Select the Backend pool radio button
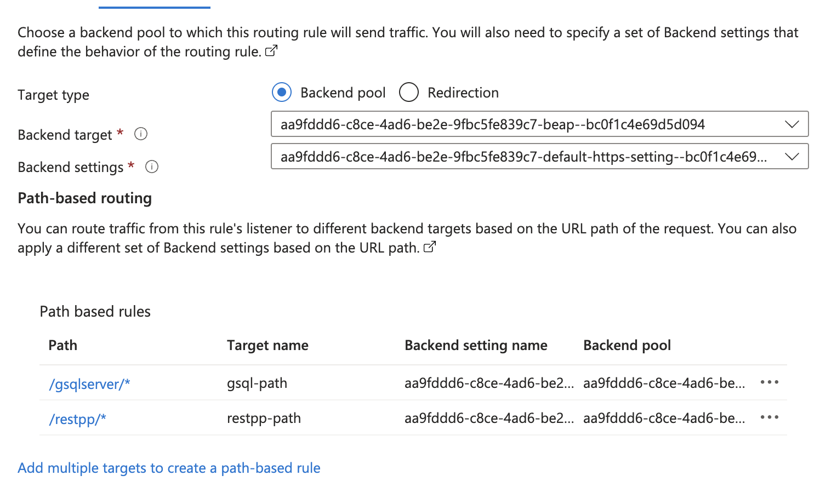This screenshot has width=820, height=504. tap(282, 93)
